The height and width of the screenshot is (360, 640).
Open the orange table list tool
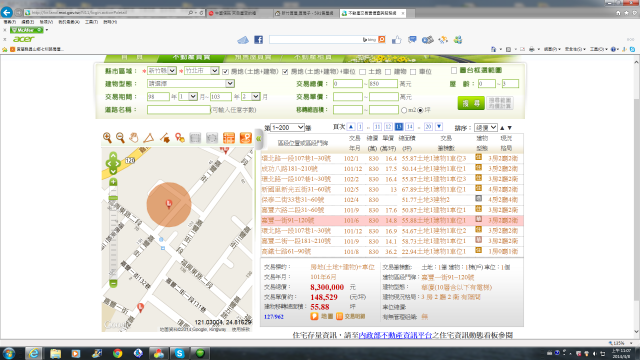click(229, 138)
